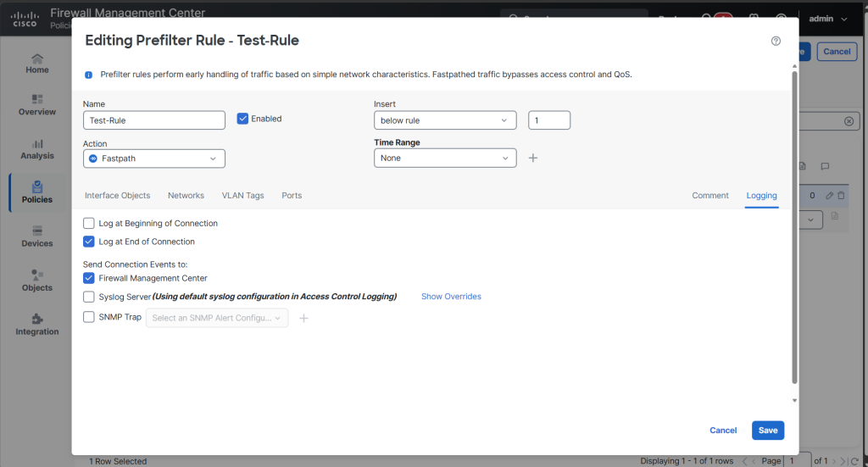Cancel editing the prefilter rule

point(723,431)
